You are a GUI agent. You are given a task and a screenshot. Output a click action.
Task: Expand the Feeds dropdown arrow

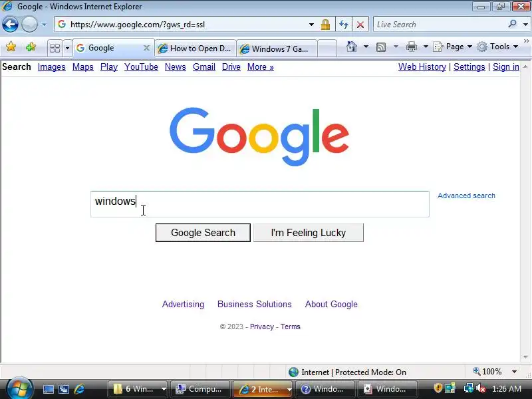point(396,47)
